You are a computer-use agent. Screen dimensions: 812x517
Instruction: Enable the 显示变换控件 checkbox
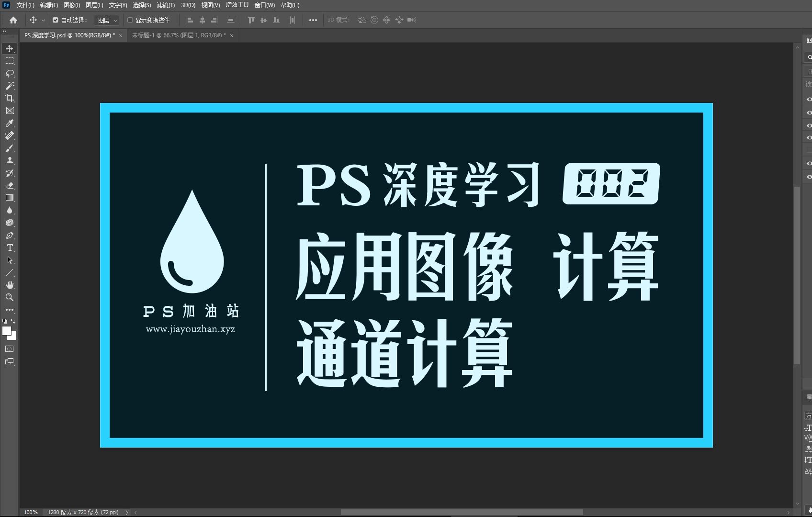(129, 20)
